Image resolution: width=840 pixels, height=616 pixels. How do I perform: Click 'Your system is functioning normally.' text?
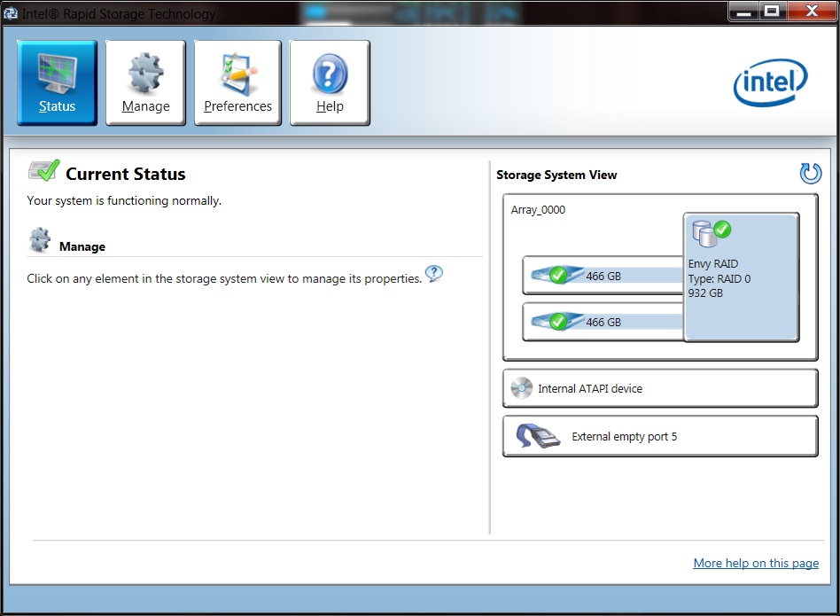point(124,200)
